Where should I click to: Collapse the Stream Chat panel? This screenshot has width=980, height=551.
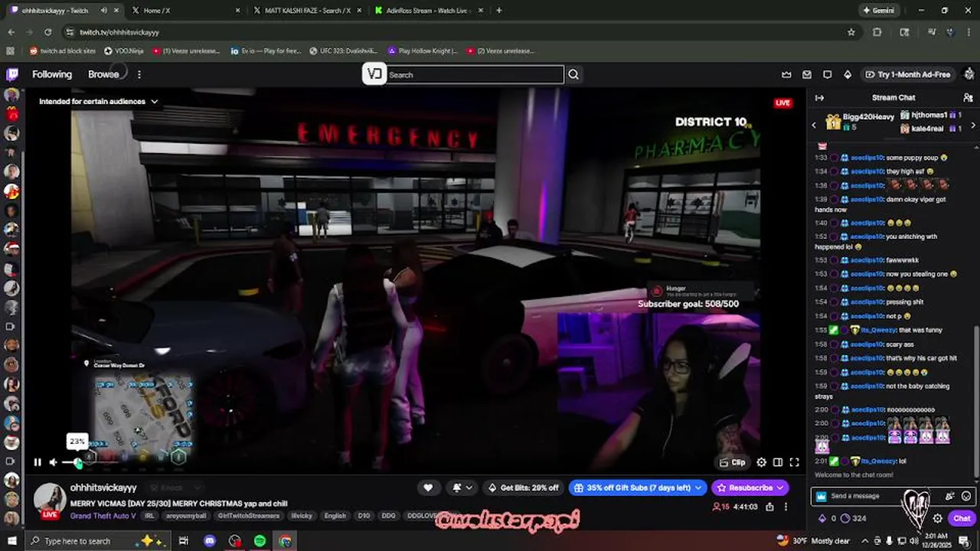819,98
